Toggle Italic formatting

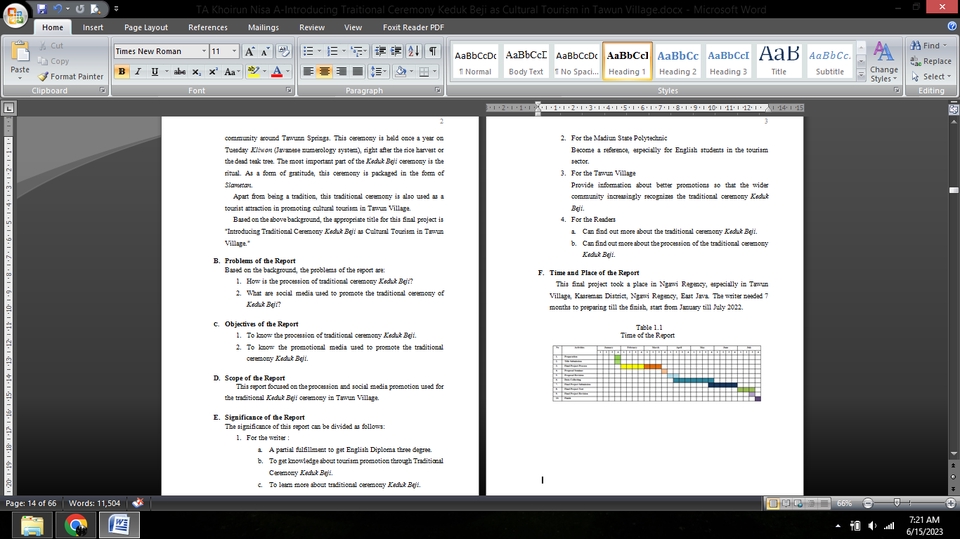(x=138, y=72)
